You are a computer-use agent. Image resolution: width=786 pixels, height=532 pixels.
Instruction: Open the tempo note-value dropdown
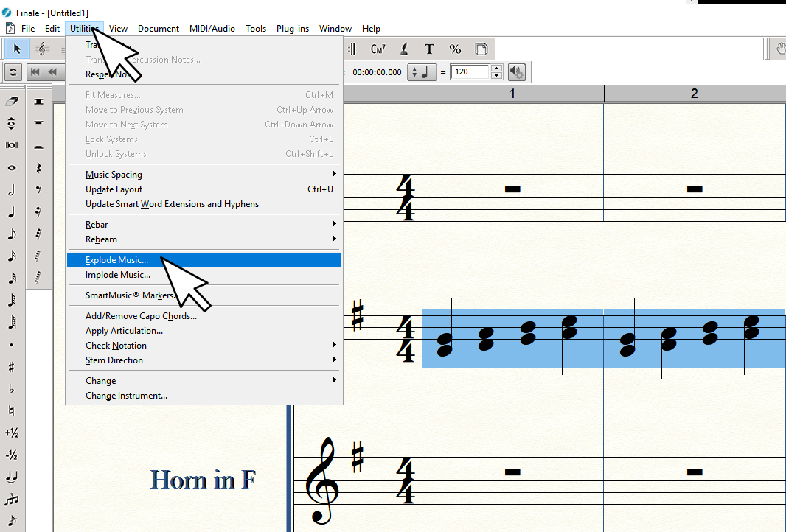coord(422,72)
